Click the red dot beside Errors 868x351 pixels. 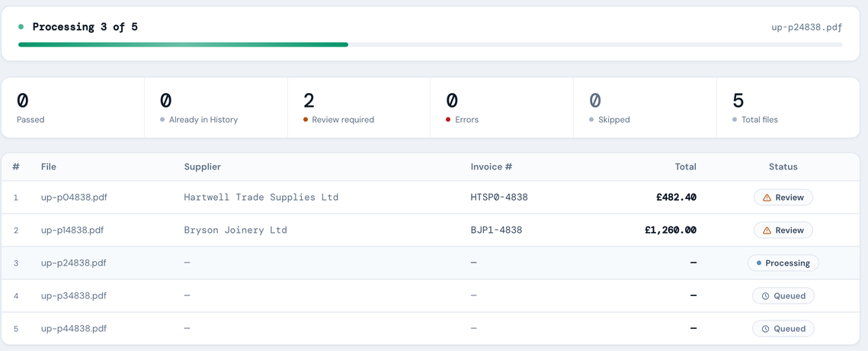tap(448, 120)
